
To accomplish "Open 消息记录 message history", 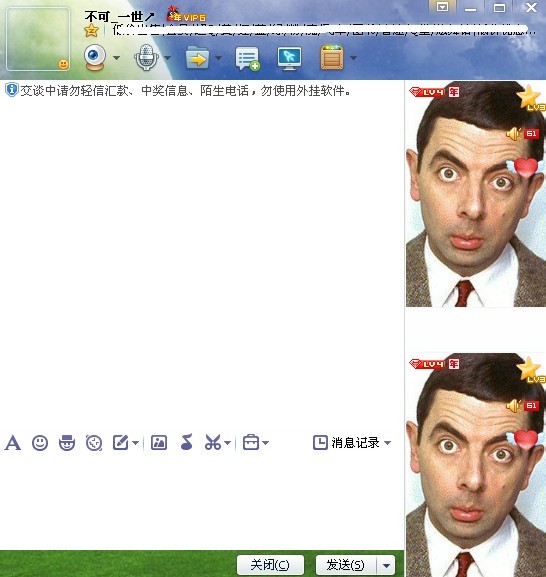I will (x=351, y=443).
